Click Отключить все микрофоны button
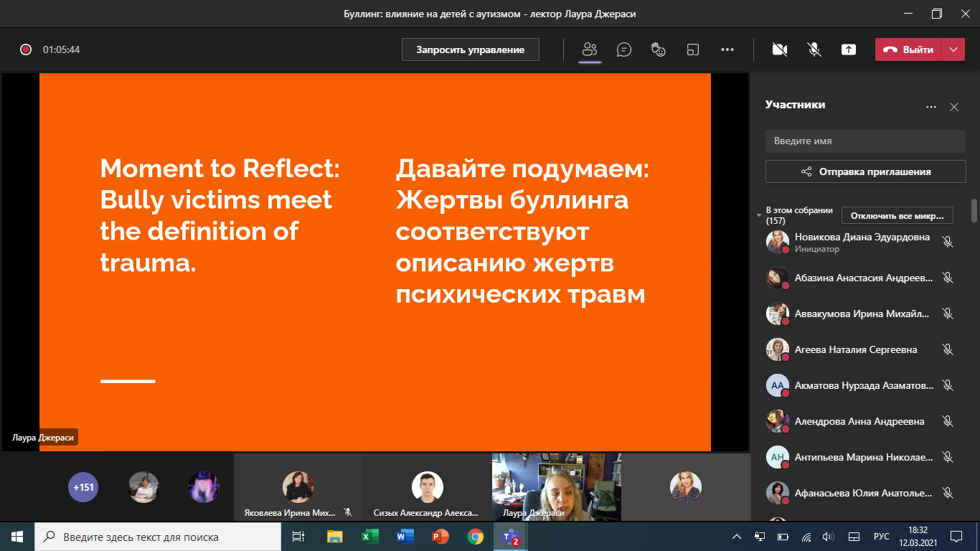The width and height of the screenshot is (980, 551). (897, 215)
